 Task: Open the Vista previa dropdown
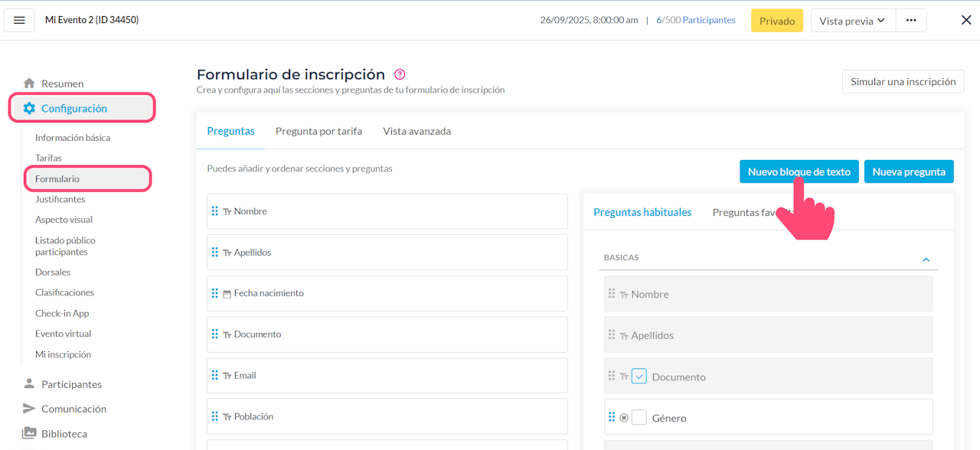click(853, 21)
